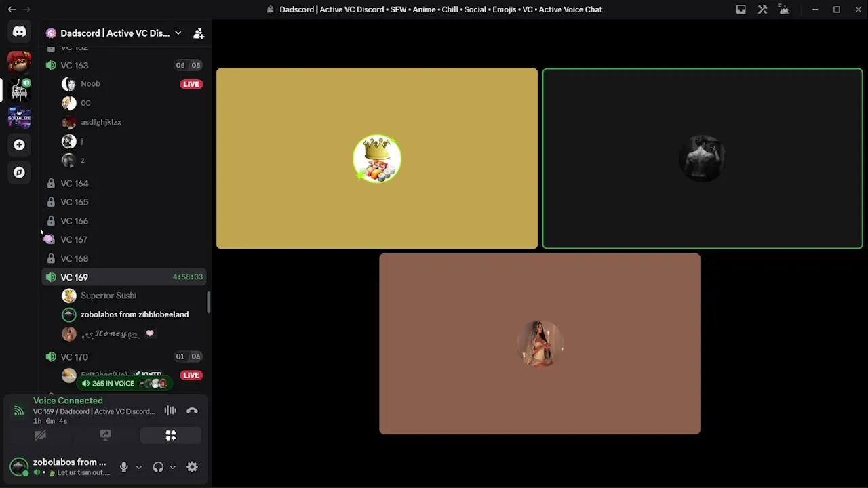Open noise suppression waveform icon

tap(170, 411)
